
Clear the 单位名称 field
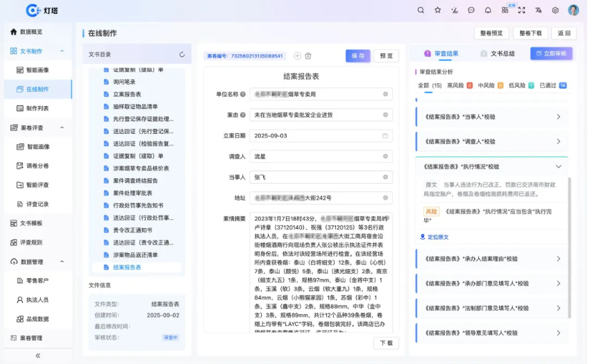[385, 94]
